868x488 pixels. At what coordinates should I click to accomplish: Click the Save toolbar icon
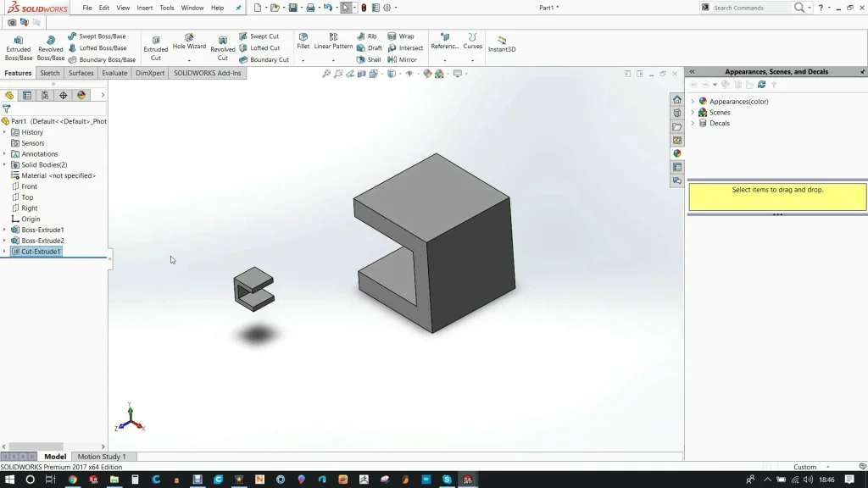tap(292, 8)
